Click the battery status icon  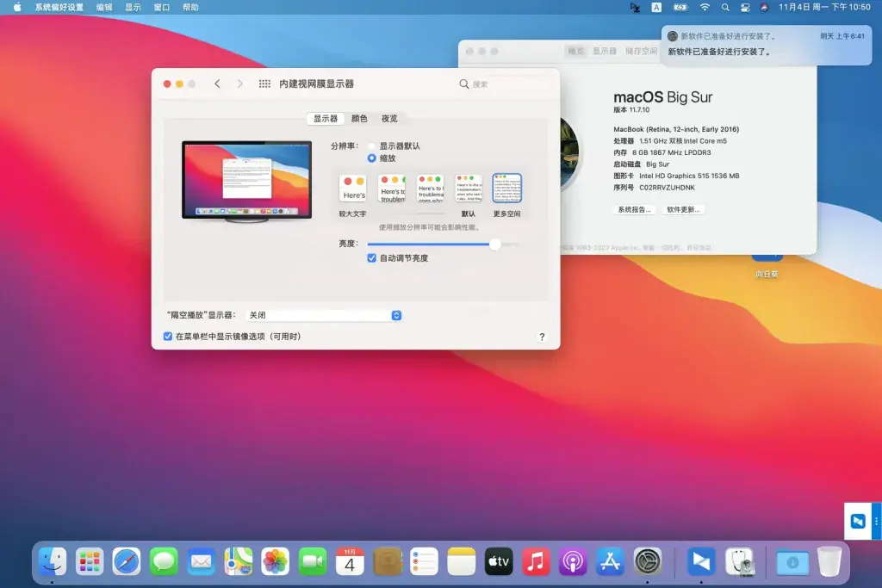click(x=680, y=7)
